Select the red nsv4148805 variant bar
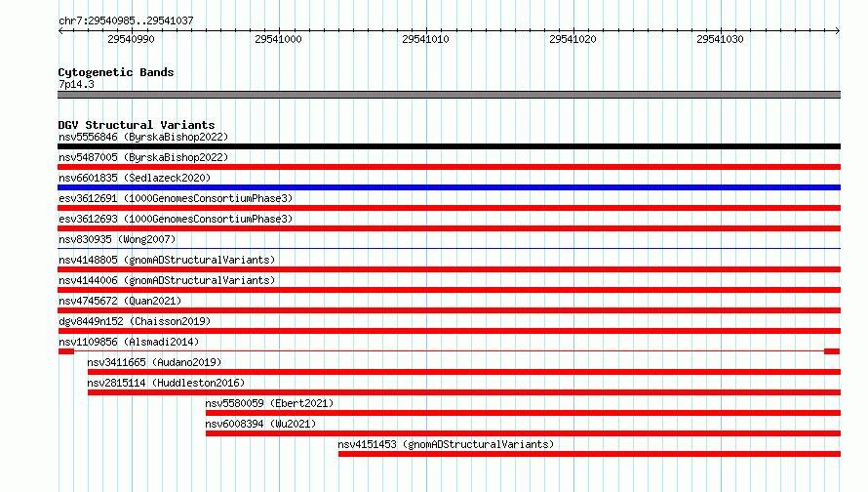 click(x=449, y=269)
